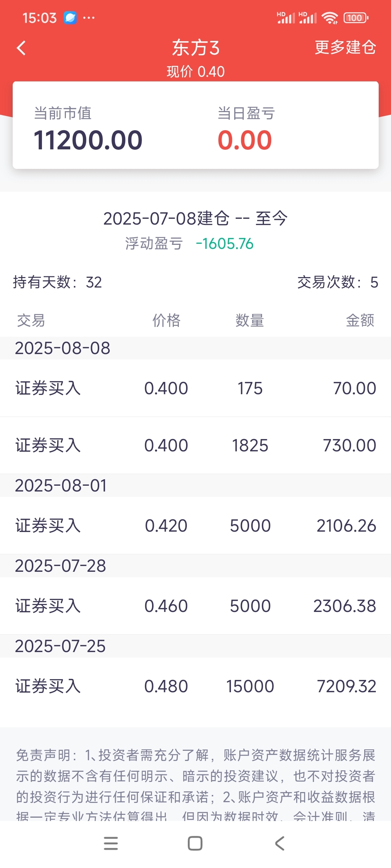Open the 15000 quantity buy transaction
The height and width of the screenshot is (868, 391).
[x=195, y=686]
